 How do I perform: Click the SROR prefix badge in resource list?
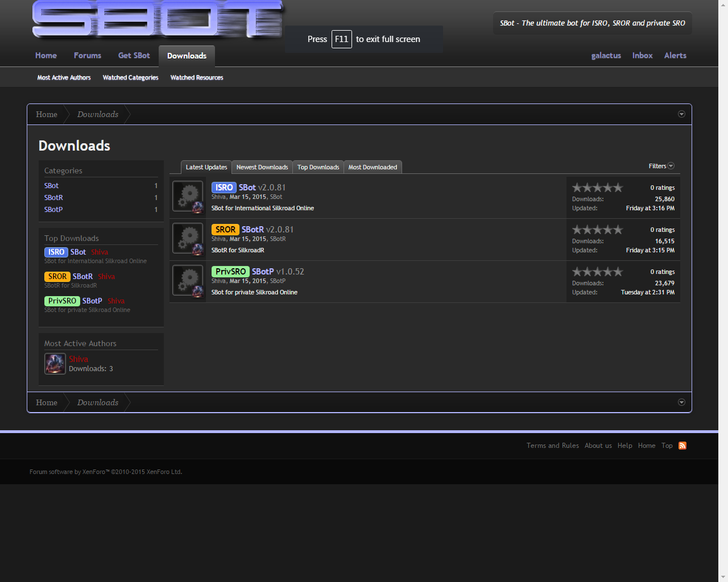coord(225,230)
